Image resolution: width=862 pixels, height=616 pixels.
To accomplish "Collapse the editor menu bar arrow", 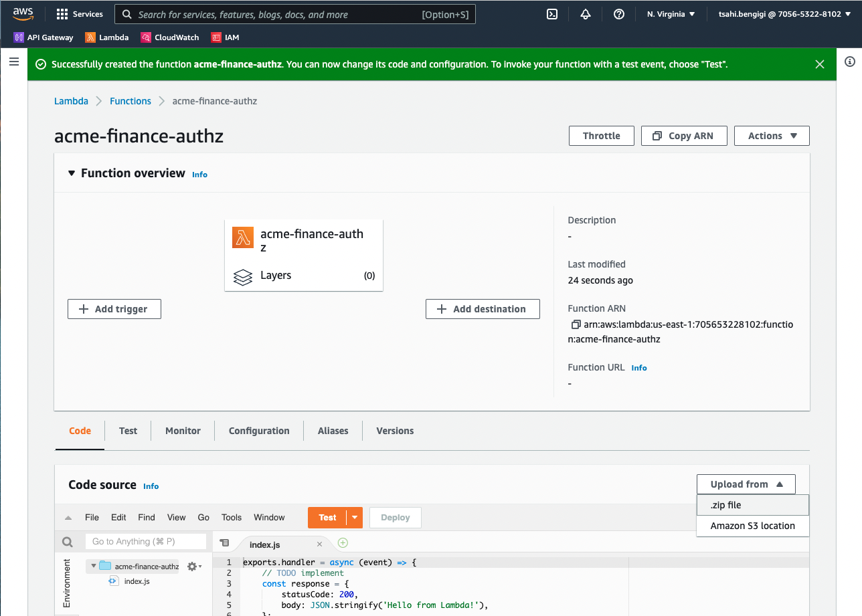I will tap(68, 518).
